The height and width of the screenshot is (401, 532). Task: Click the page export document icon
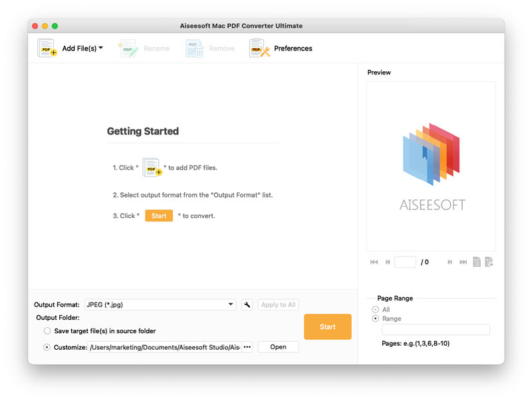pos(489,261)
